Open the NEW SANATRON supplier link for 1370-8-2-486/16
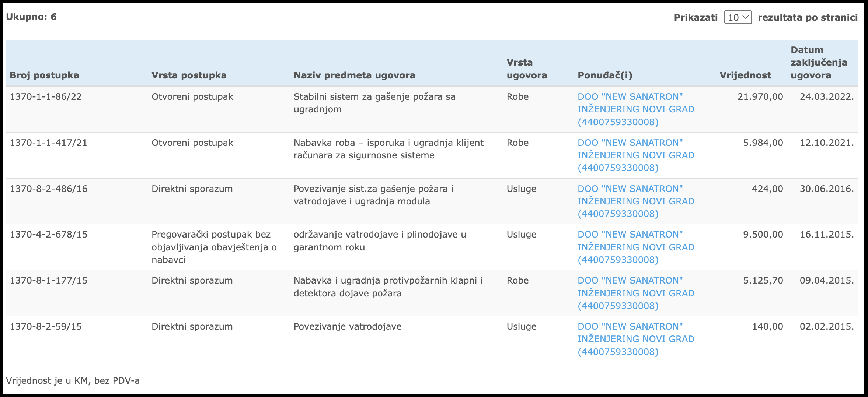 click(636, 201)
